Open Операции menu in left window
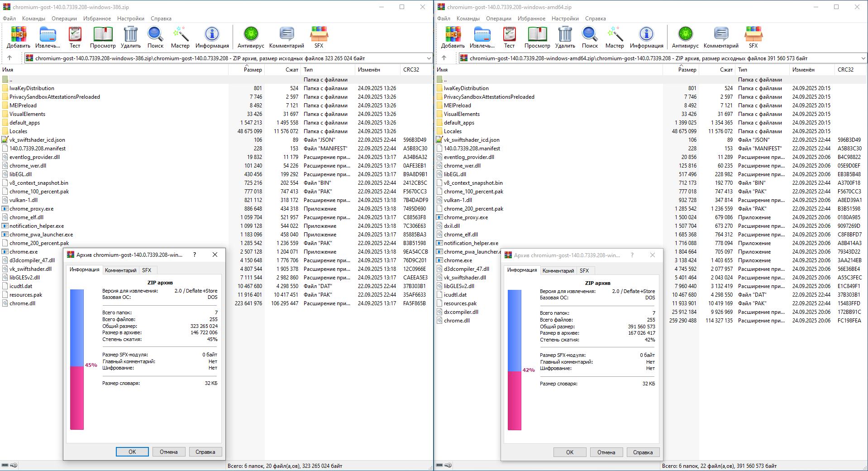The width and height of the screenshot is (868, 471). click(64, 19)
